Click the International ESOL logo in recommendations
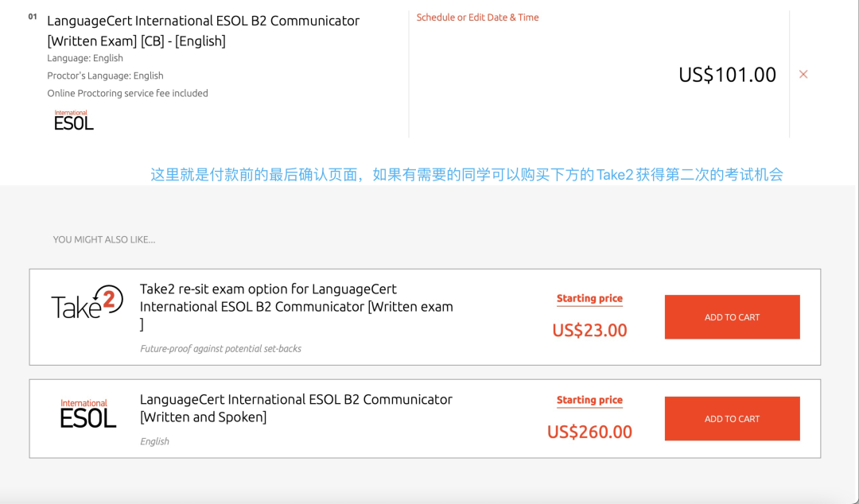 point(87,413)
